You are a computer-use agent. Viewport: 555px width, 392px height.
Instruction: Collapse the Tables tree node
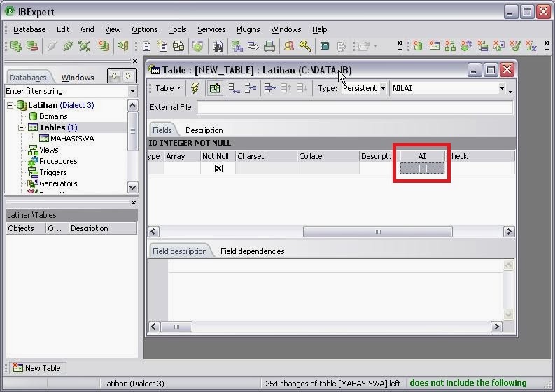(x=21, y=127)
